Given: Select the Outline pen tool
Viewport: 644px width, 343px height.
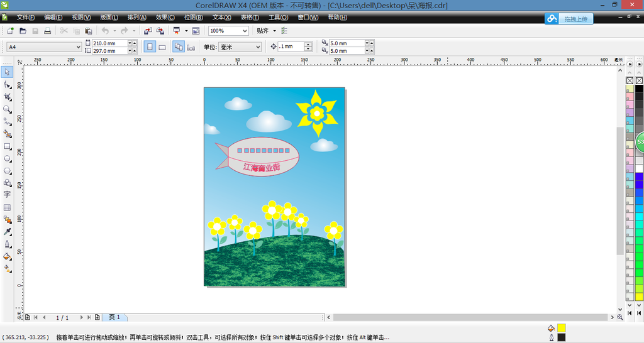Looking at the screenshot, I should 7,244.
